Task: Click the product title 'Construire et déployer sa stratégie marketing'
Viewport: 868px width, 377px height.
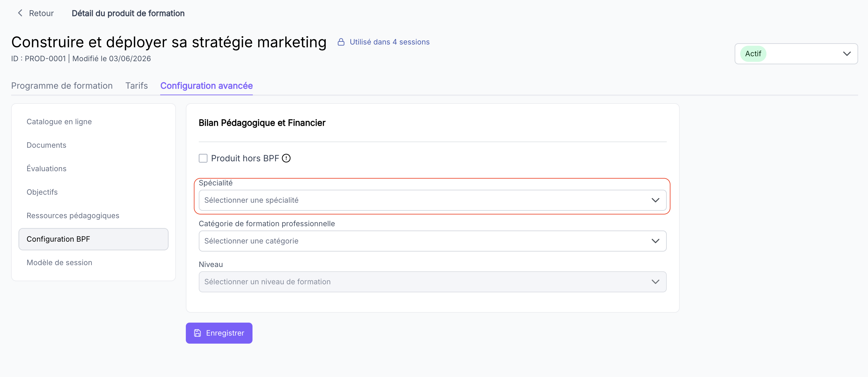Action: (169, 42)
